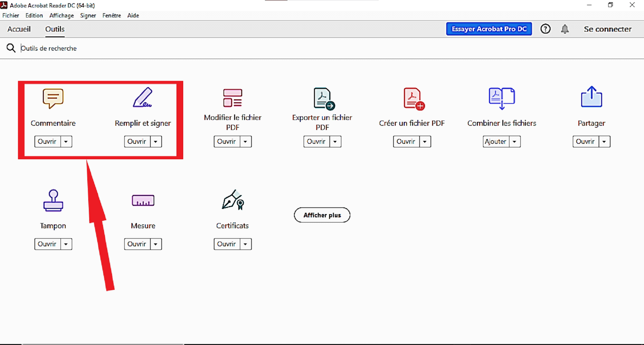Viewport: 644px width, 345px height.
Task: Click Ouvrir under Certificats
Action: [x=227, y=244]
